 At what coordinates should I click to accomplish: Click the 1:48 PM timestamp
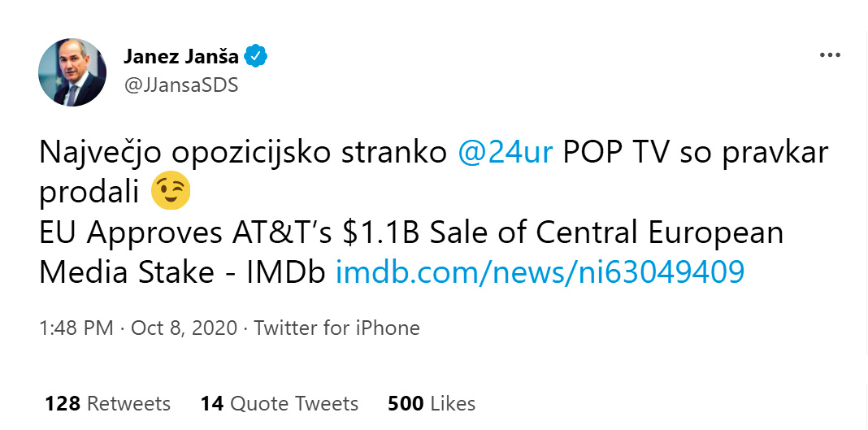pos(76,328)
